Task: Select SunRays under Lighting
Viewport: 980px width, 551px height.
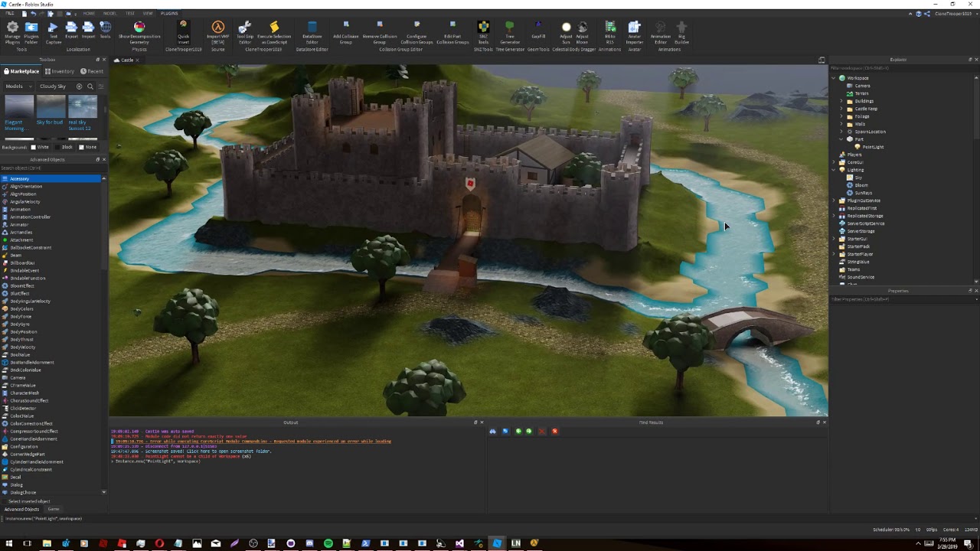Action: (863, 193)
